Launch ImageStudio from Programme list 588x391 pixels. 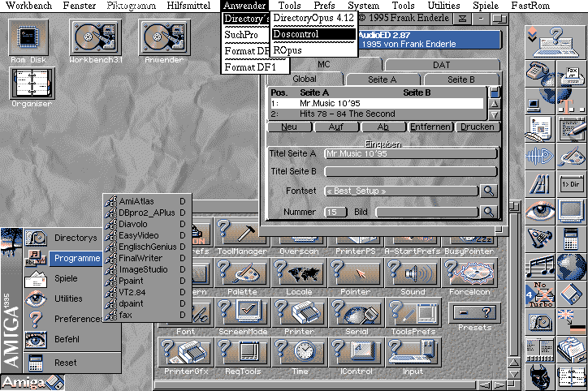pyautogui.click(x=147, y=269)
